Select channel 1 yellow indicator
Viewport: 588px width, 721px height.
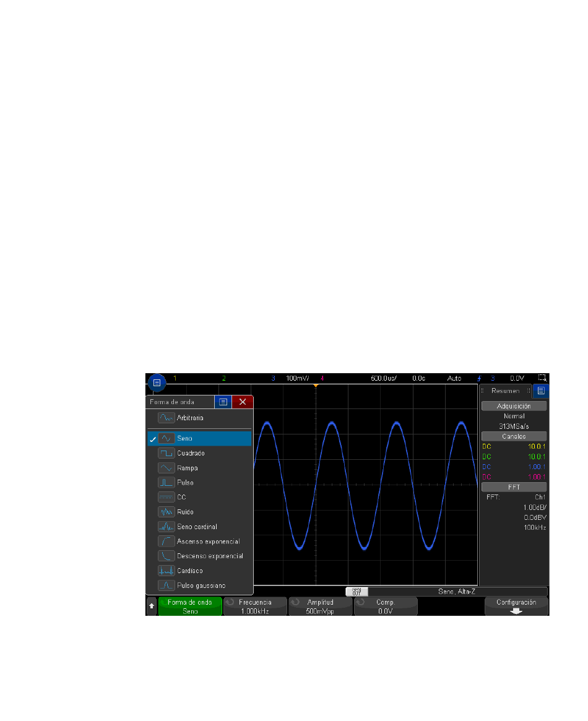click(175, 378)
